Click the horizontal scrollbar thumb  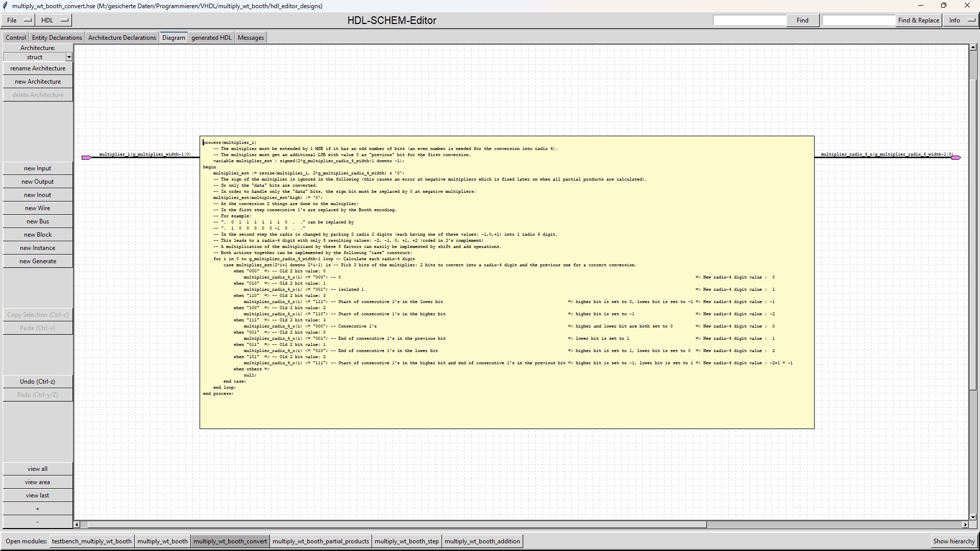tap(397, 524)
